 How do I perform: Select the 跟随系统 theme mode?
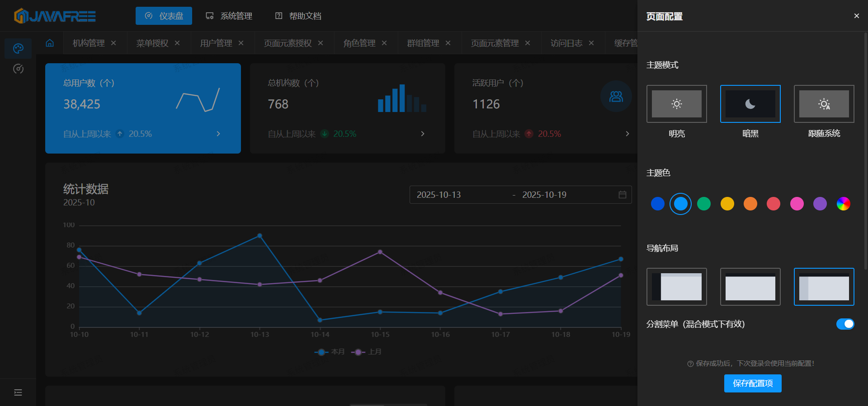(824, 104)
